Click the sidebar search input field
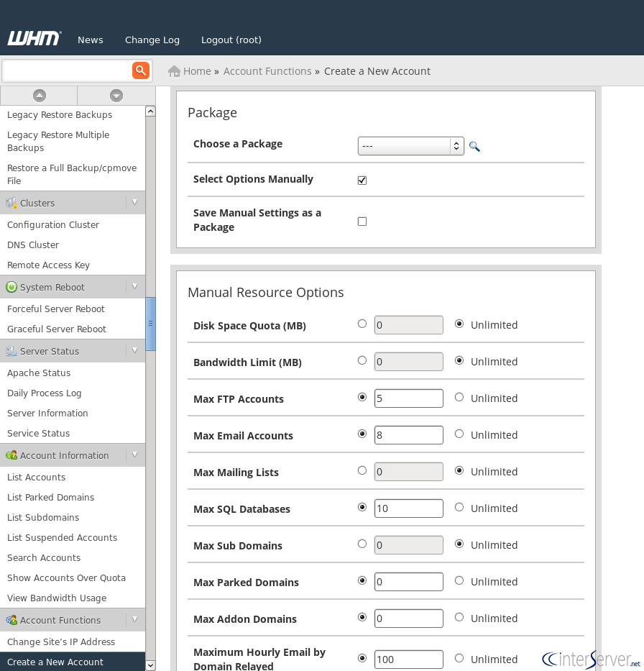 tap(67, 70)
